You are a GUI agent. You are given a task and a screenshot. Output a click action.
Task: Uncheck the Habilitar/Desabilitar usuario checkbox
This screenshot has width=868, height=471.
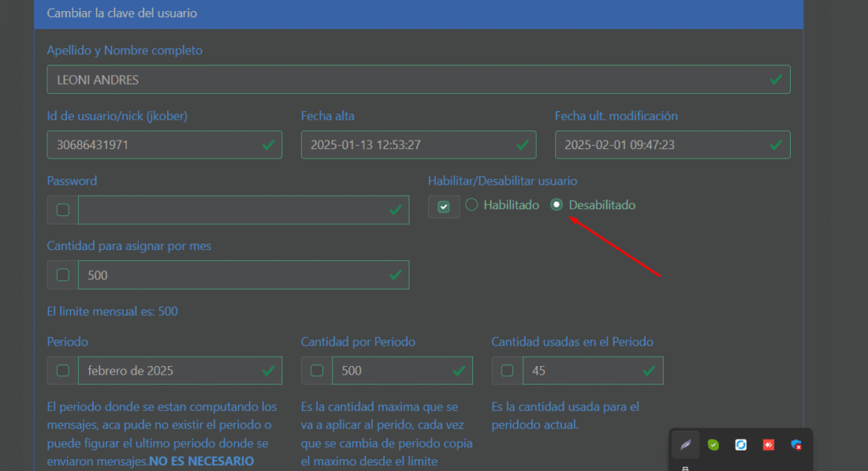pyautogui.click(x=443, y=207)
